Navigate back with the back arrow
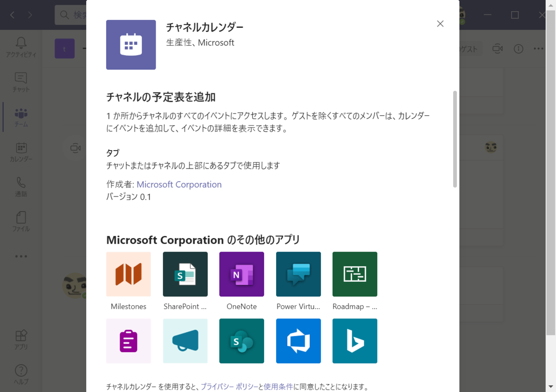Screen dimensions: 556x392 click(x=13, y=15)
